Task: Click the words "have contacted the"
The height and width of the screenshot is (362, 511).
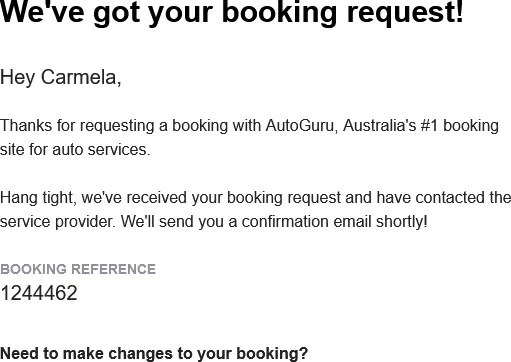Action: (x=444, y=198)
